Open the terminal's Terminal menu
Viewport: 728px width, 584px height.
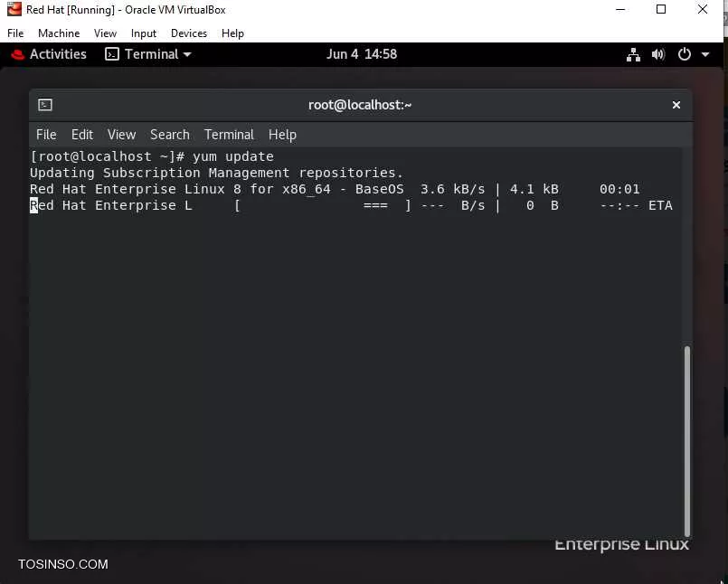[230, 135]
